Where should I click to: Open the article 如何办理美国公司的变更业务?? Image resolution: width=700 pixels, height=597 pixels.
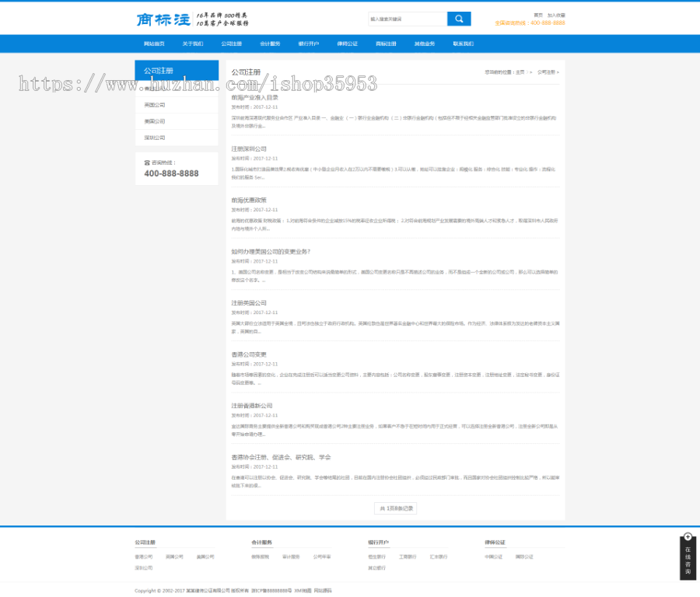point(271,252)
